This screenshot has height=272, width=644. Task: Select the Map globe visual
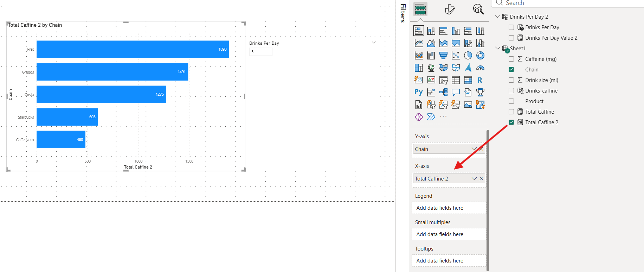(431, 68)
